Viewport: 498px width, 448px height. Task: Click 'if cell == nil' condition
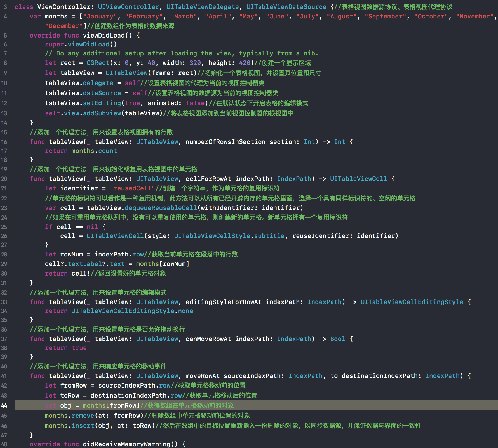point(71,227)
